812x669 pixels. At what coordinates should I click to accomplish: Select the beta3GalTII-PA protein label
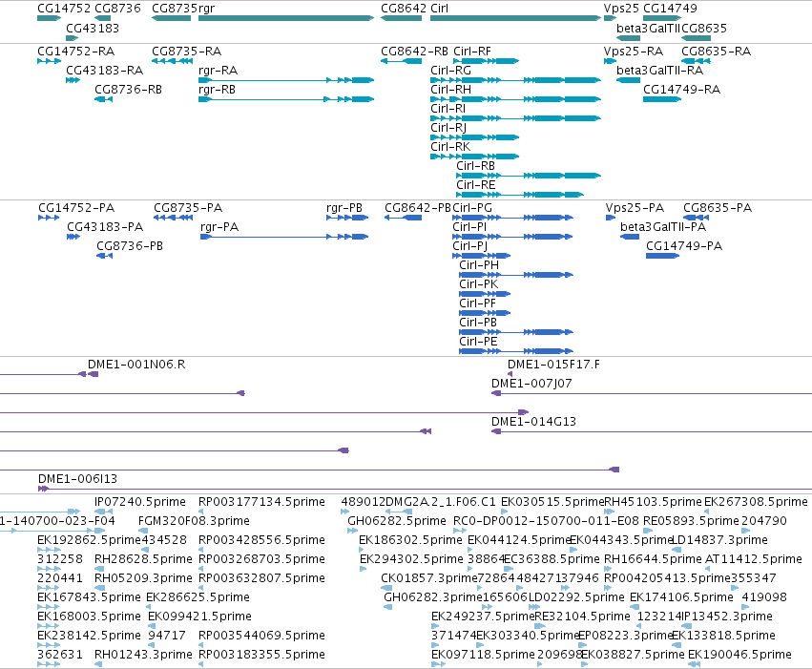click(x=663, y=227)
